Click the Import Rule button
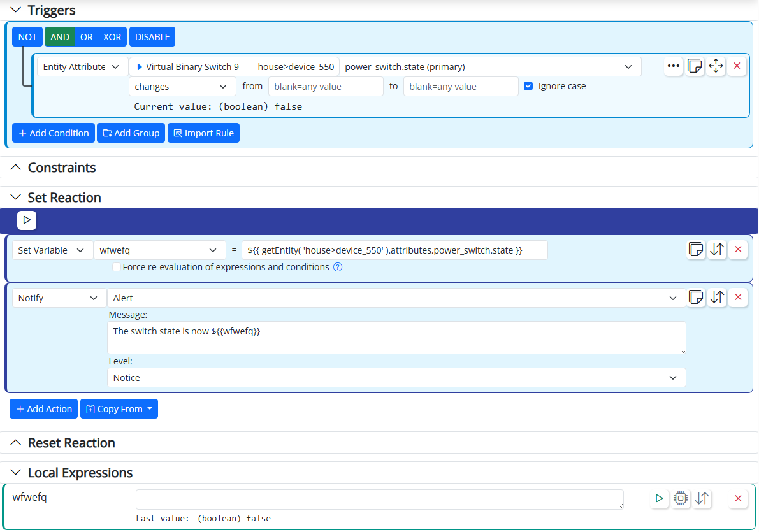This screenshot has width=759, height=532. 204,133
